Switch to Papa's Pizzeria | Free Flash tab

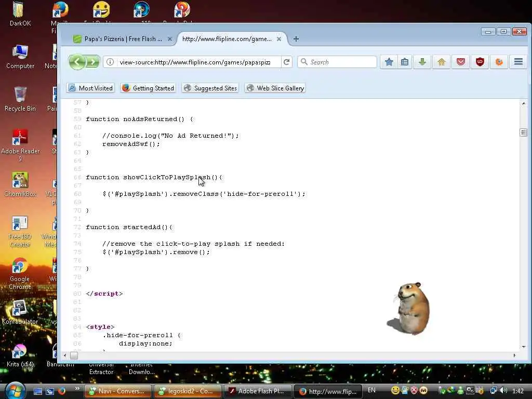tap(123, 39)
